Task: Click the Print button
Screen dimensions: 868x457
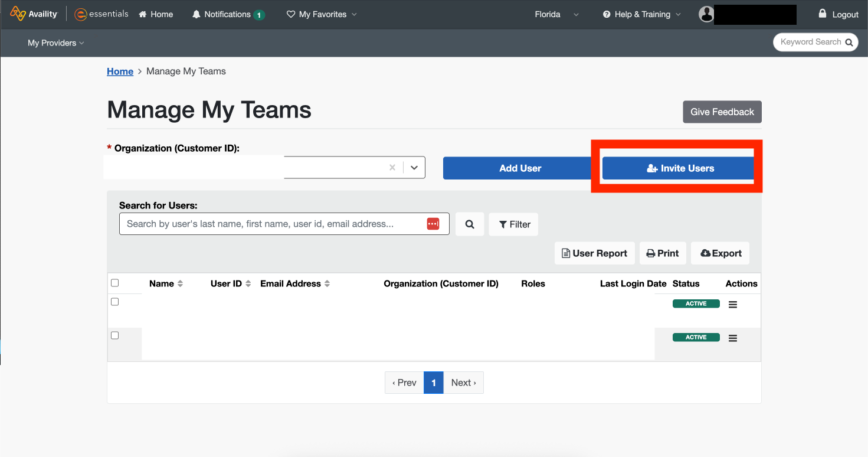Action: (x=663, y=253)
